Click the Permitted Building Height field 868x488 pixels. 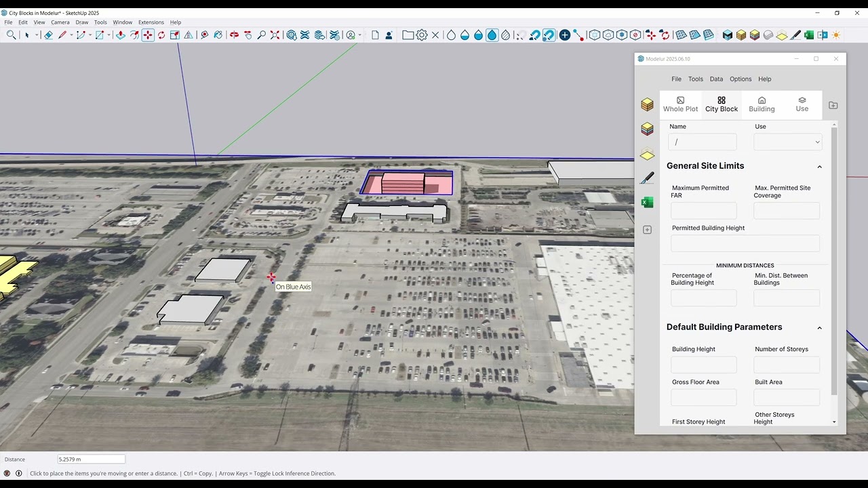click(745, 243)
